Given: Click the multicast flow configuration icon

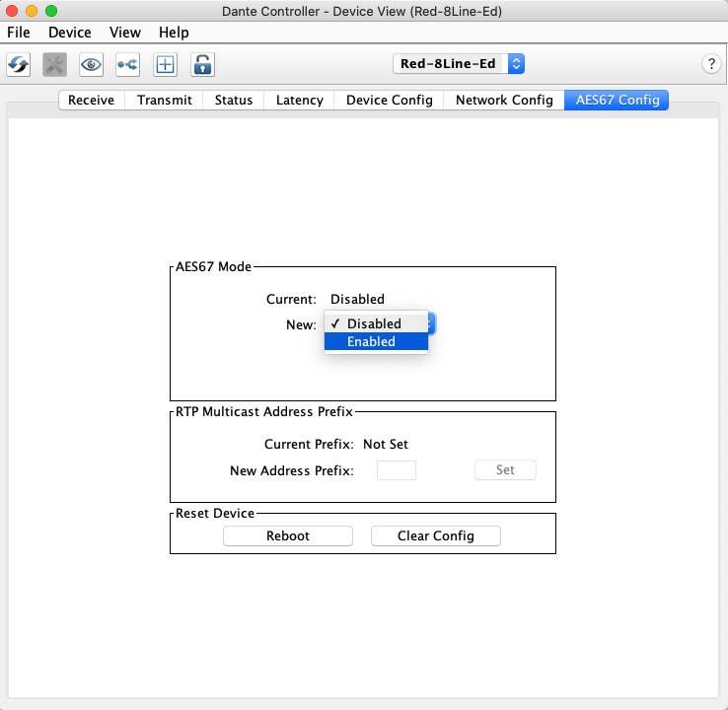Looking at the screenshot, I should 128,64.
